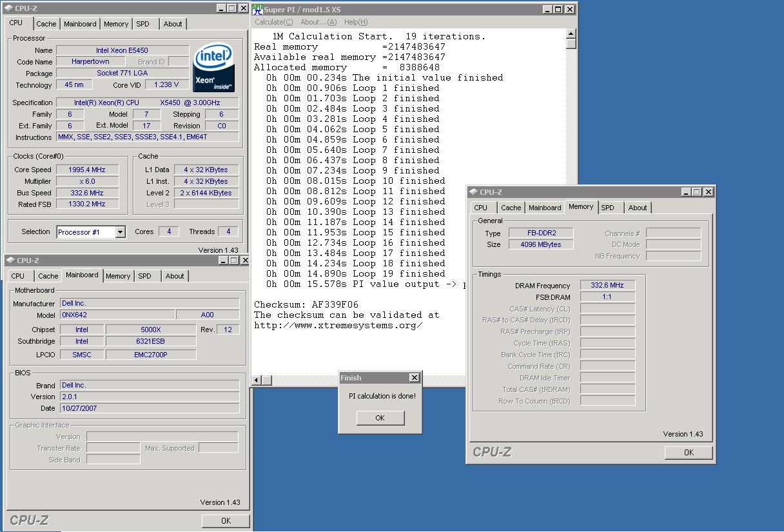Screen dimensions: 784x532
Task: Close the Finish dialog with X
Action: pyautogui.click(x=414, y=378)
